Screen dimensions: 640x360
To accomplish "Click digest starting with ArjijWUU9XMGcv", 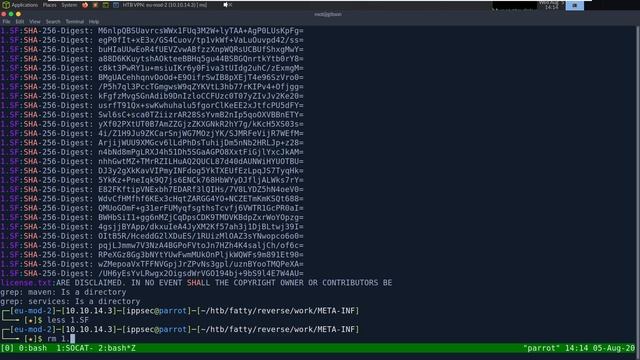I will click(200, 143).
